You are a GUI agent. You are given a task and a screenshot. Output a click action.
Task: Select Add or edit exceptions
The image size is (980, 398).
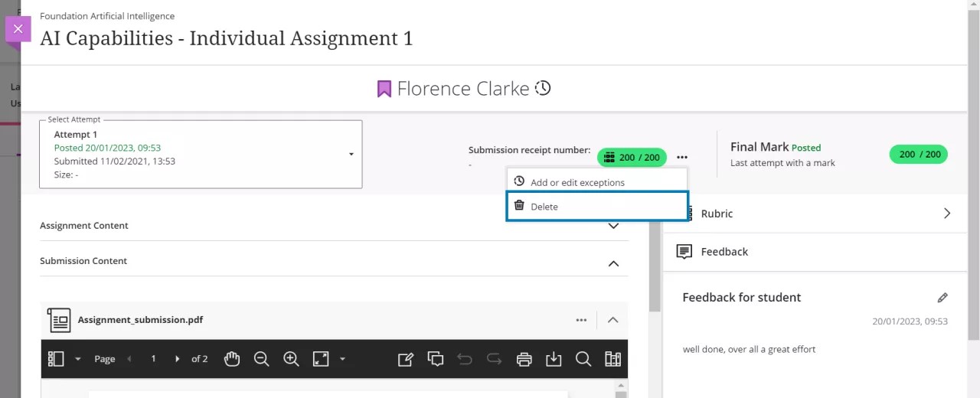(x=577, y=182)
